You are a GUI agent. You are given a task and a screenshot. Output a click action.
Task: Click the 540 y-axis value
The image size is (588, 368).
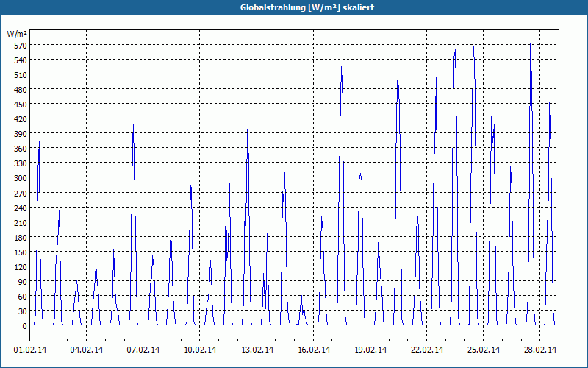point(20,60)
